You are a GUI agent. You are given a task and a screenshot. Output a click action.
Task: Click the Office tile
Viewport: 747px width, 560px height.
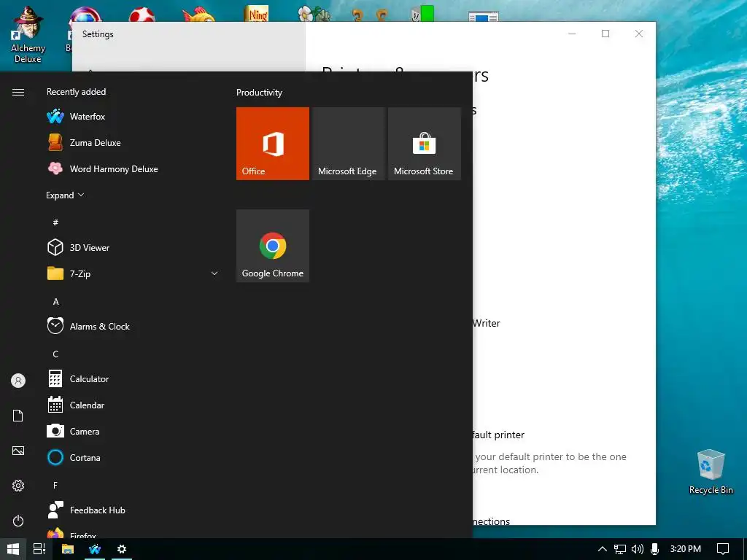click(273, 144)
